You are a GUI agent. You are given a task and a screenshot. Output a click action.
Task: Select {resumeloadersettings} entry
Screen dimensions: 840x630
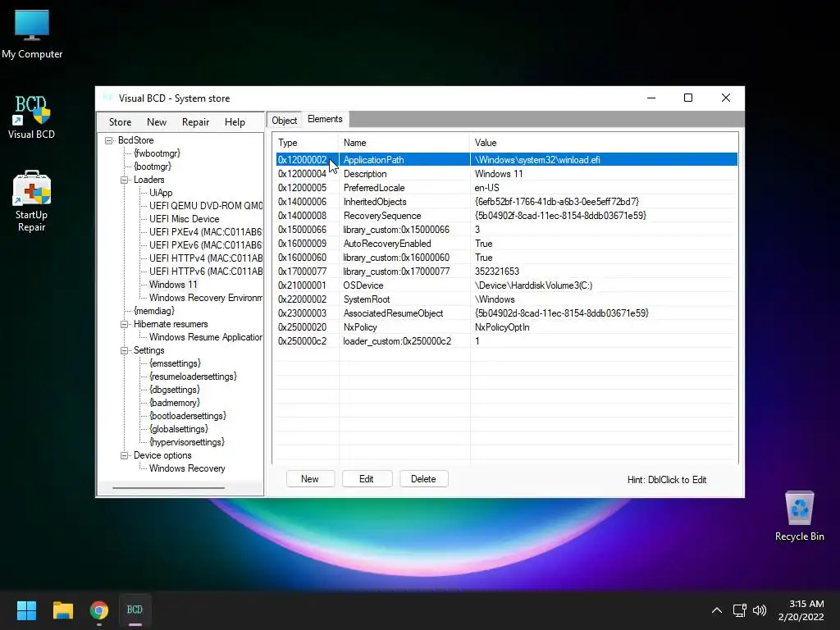pyautogui.click(x=193, y=377)
